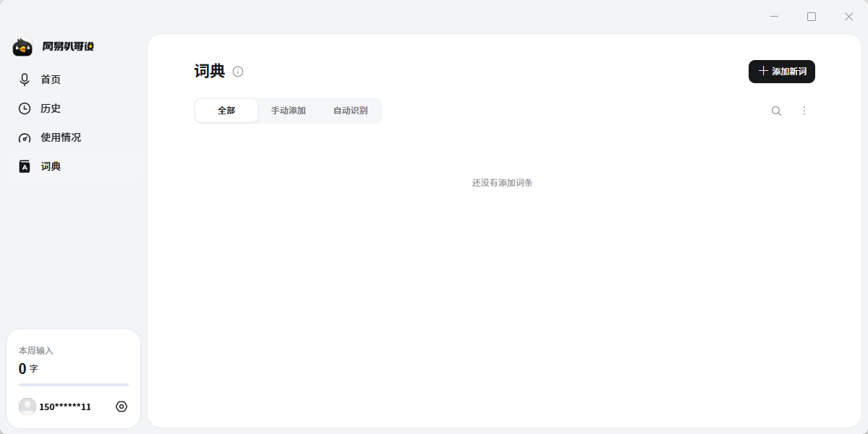Screen dimensions: 868x434
Task: Open the three-dot more options menu
Action: pyautogui.click(x=804, y=111)
